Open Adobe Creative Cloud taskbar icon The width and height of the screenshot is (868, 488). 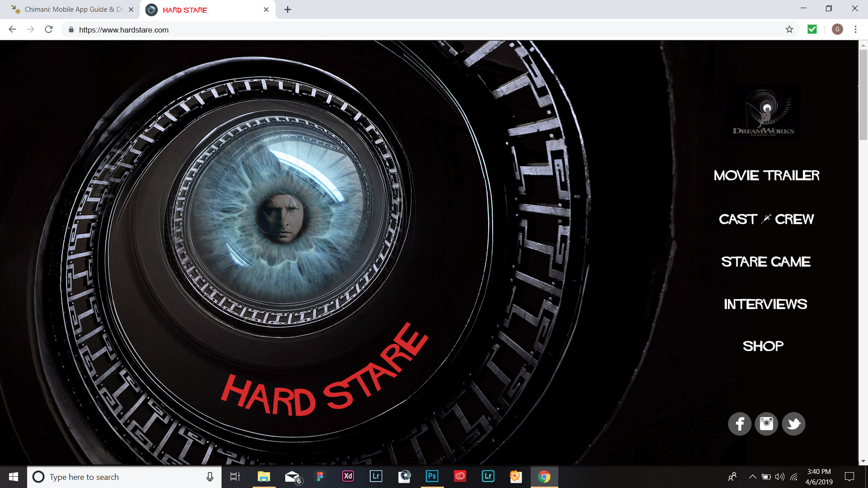pos(460,477)
